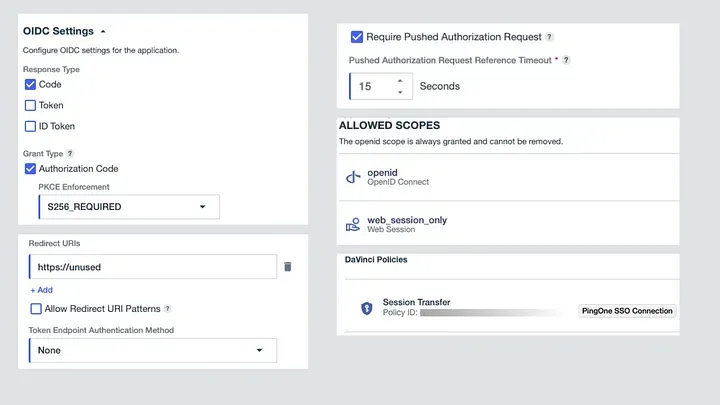Open Allow Redirect URI Patterns help icon
The image size is (720, 405).
click(x=168, y=309)
